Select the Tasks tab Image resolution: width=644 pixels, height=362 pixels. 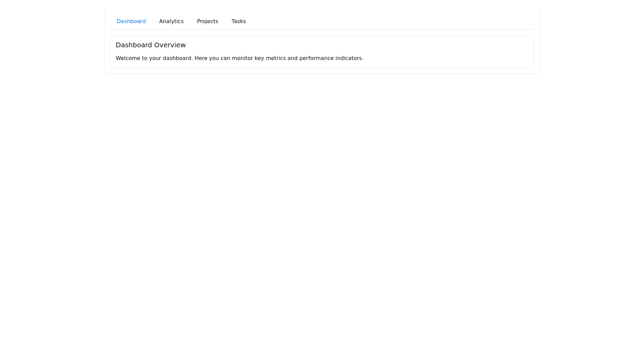(x=238, y=21)
